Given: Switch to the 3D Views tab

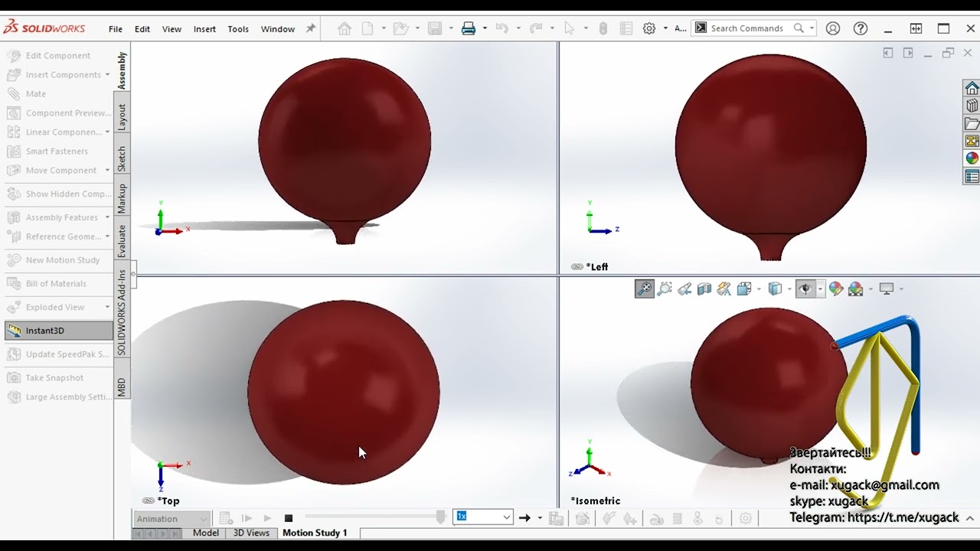Looking at the screenshot, I should click(251, 533).
